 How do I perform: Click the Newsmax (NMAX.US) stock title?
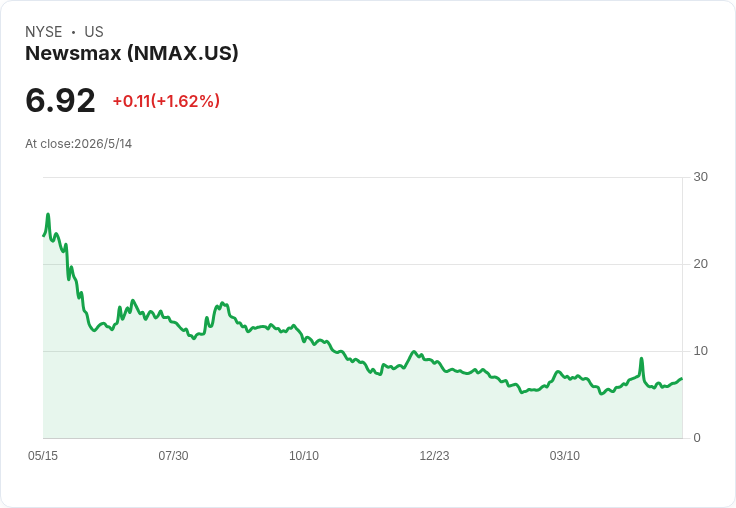pos(132,53)
